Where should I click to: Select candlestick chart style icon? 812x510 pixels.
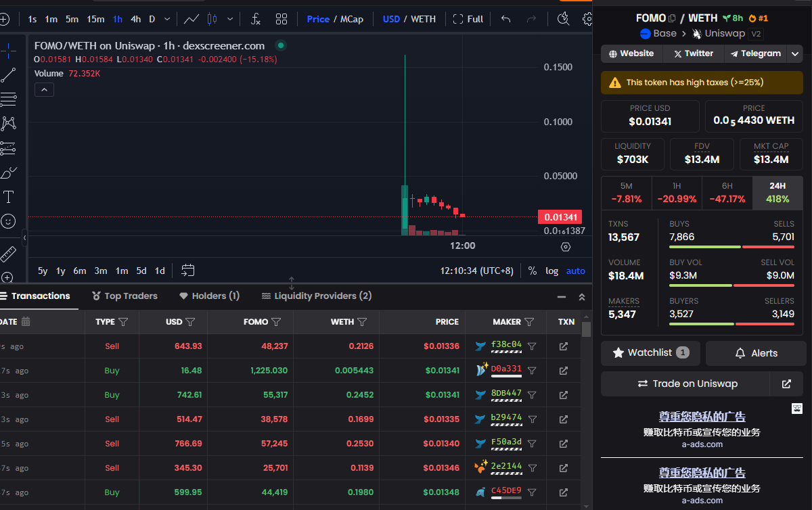[x=212, y=19]
